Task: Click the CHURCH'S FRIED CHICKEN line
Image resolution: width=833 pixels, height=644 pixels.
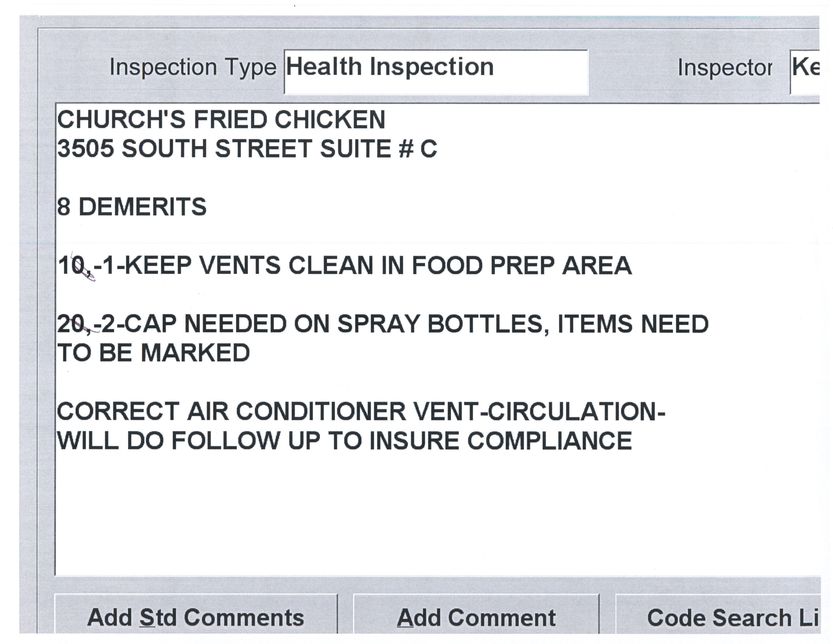Action: pyautogui.click(x=221, y=119)
